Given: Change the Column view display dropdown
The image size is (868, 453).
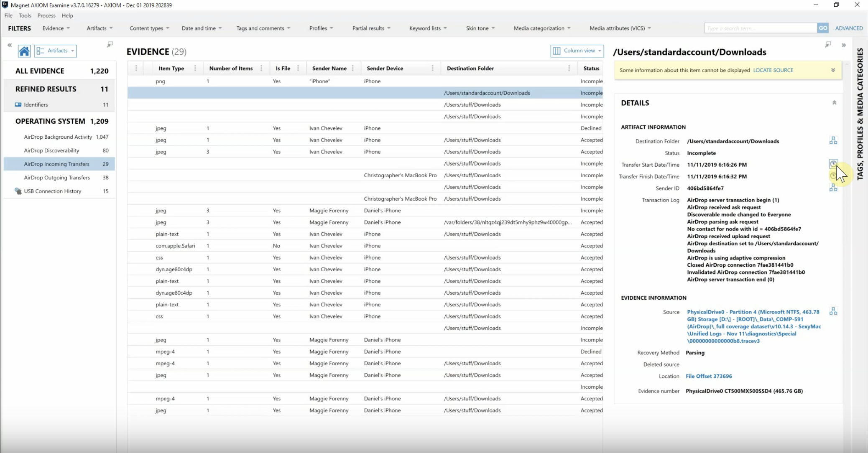Looking at the screenshot, I should (577, 51).
